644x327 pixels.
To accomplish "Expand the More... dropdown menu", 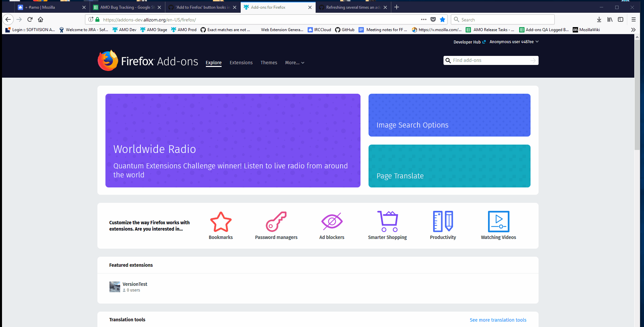I will pos(295,63).
